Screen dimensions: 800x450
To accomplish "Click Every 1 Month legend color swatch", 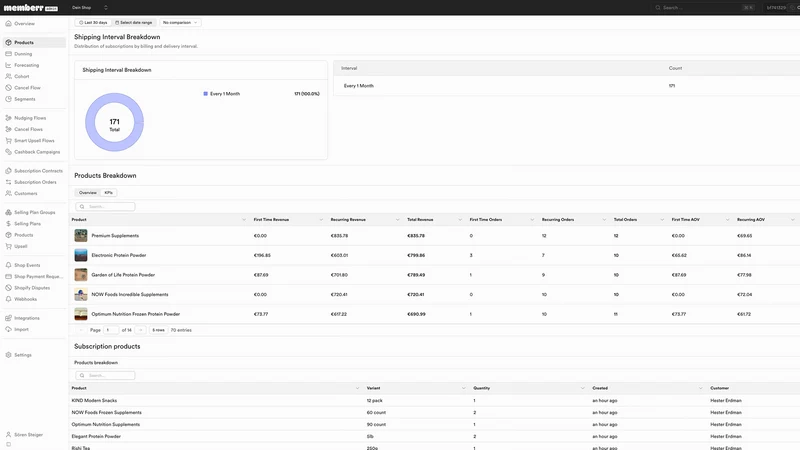I will tap(206, 94).
